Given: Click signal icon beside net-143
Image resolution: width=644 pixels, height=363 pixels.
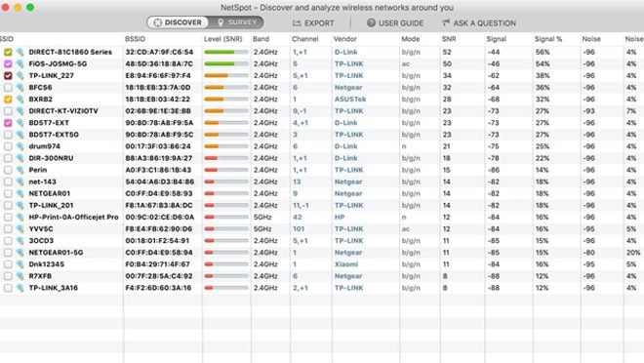Looking at the screenshot, I should click(x=20, y=181).
